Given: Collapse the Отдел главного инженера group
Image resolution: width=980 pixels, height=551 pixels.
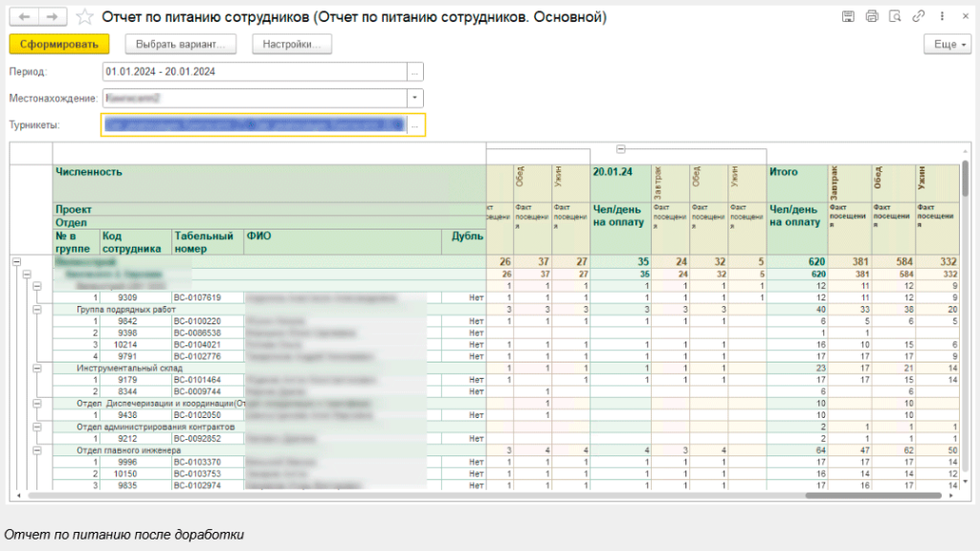Looking at the screenshot, I should click(x=36, y=450).
